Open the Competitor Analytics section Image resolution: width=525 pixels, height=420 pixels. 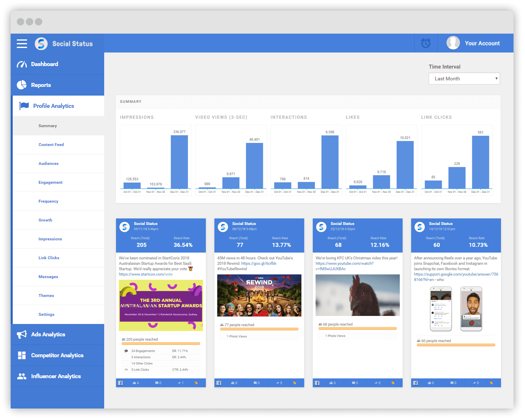[x=57, y=355]
